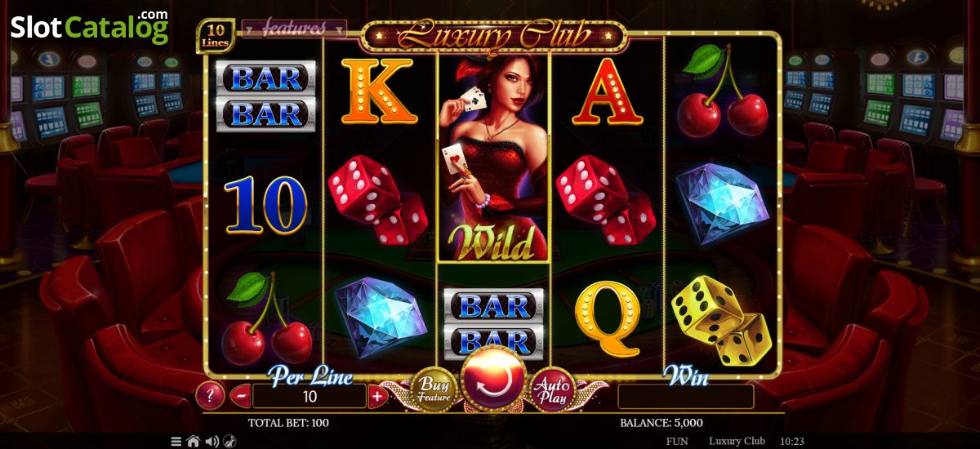Open the question mark help button

click(x=211, y=397)
